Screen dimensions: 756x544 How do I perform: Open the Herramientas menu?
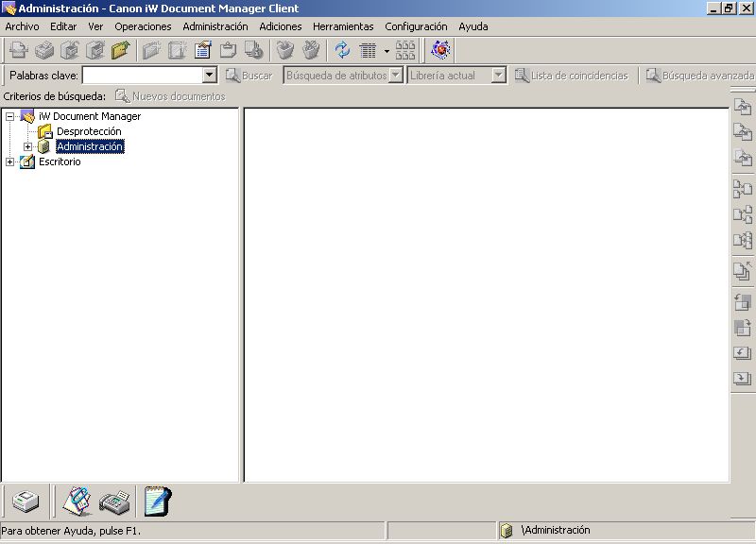pyautogui.click(x=343, y=26)
